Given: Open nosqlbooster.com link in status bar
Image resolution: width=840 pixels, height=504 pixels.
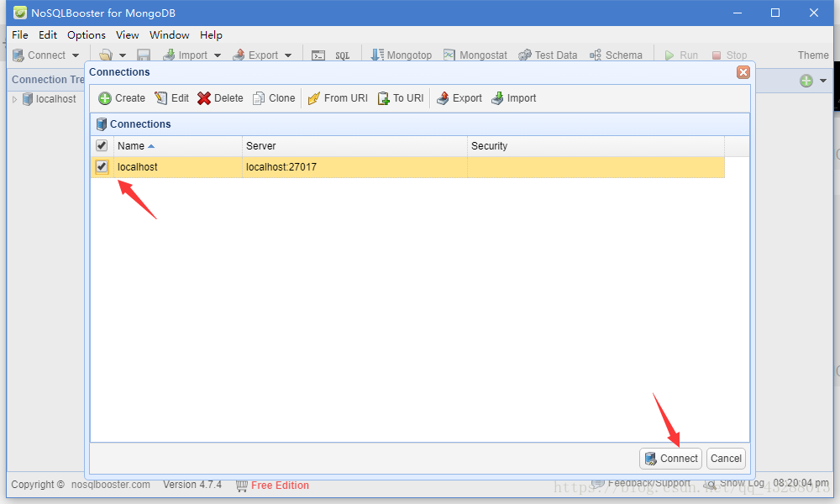Looking at the screenshot, I should (110, 484).
